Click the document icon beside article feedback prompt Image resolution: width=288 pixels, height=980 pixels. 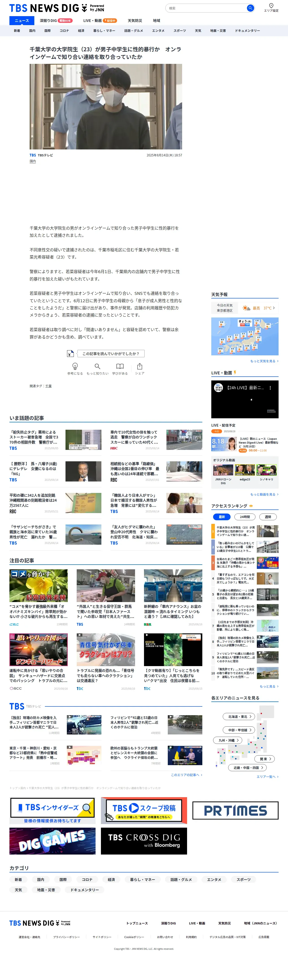point(70,353)
